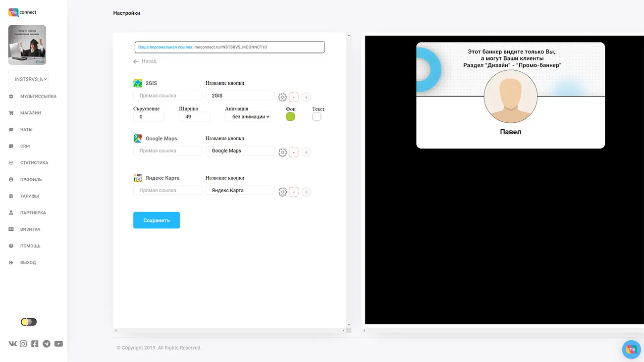Image resolution: width=644 pixels, height=362 pixels.
Task: Open the МАГАЗИН menu section
Action: 30,113
